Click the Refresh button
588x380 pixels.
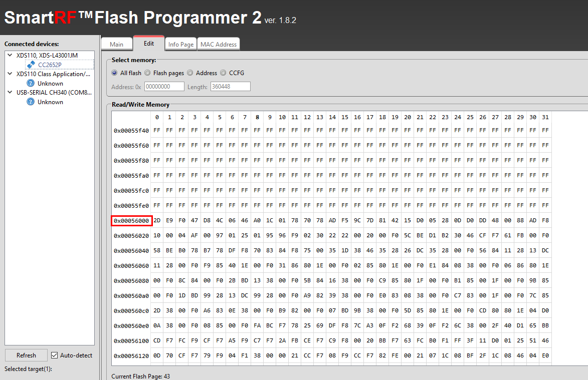[26, 355]
